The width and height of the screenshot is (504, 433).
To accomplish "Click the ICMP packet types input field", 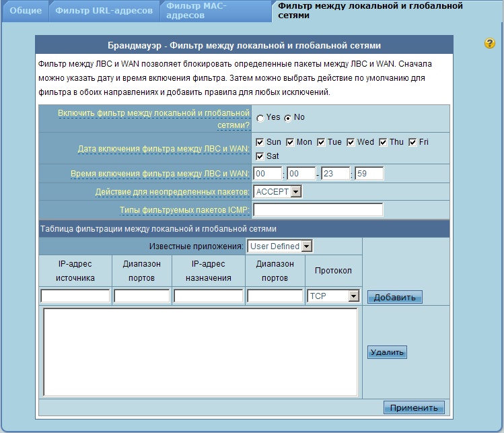I will click(318, 209).
